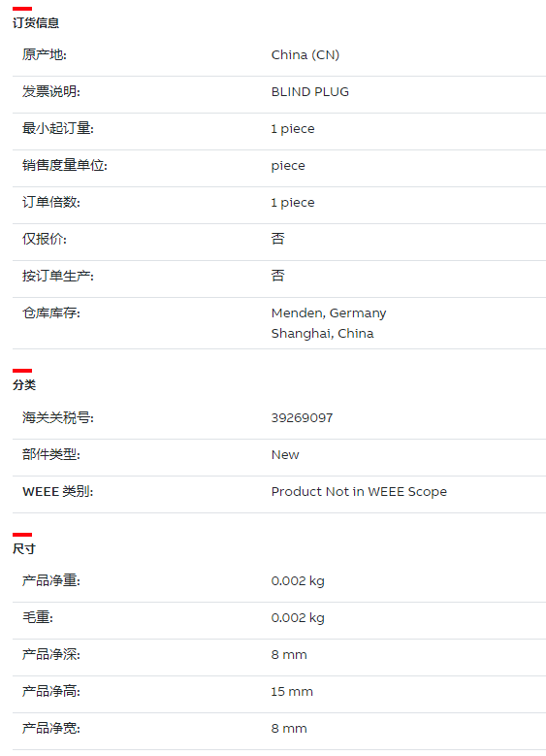Select the 产品净宽 row label
546x756 pixels.
click(51, 729)
